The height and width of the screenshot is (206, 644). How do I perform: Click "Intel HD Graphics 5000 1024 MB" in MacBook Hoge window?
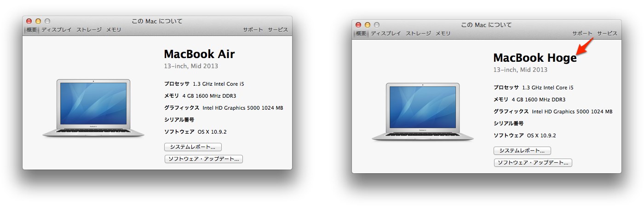tap(572, 112)
